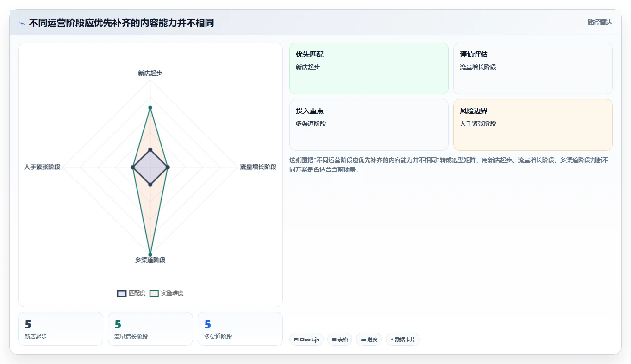Click the slanted icon before 进度
Viewport: 631px width, 364px height.
click(x=364, y=340)
